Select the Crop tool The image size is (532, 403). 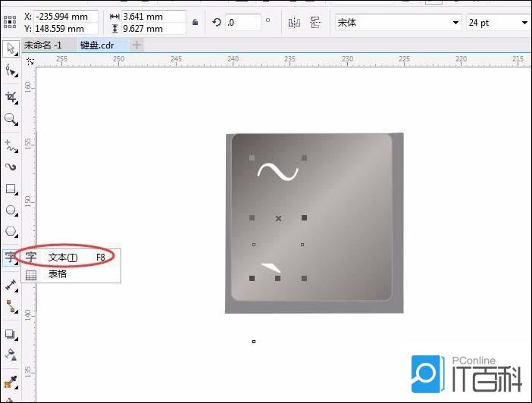[x=11, y=98]
